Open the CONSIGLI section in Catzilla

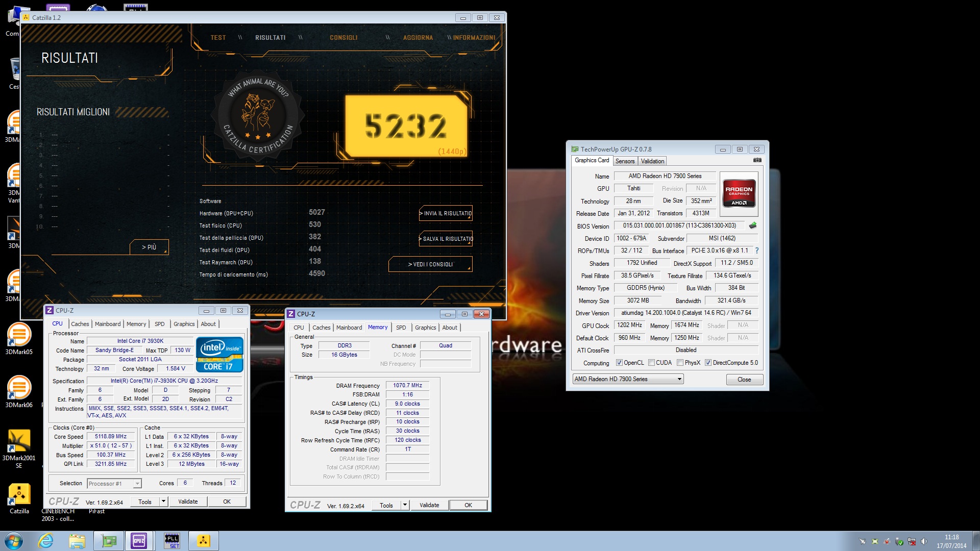(344, 38)
